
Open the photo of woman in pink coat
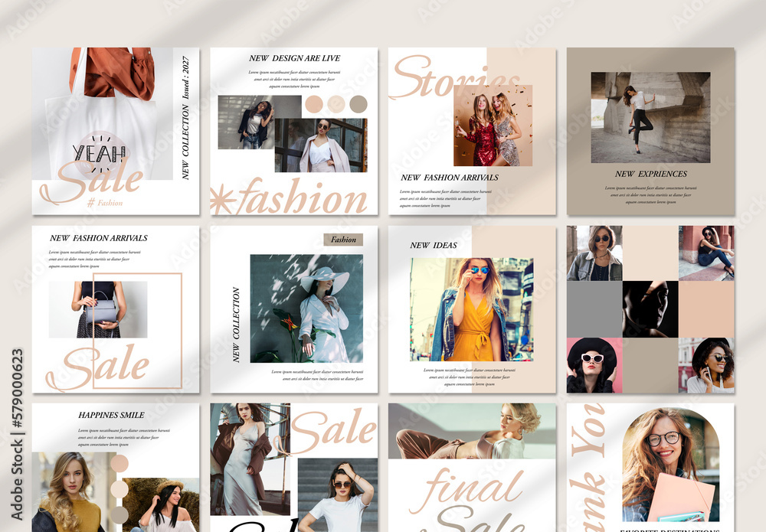(x=320, y=145)
